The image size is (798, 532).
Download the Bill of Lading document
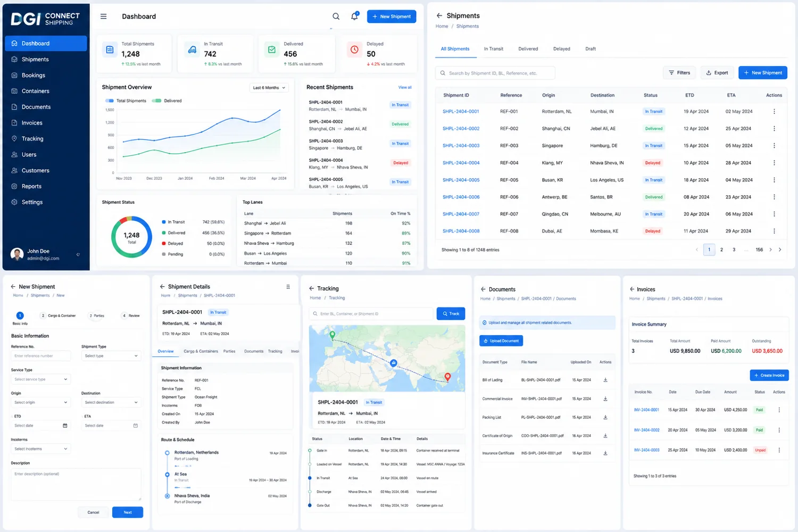pyautogui.click(x=605, y=380)
